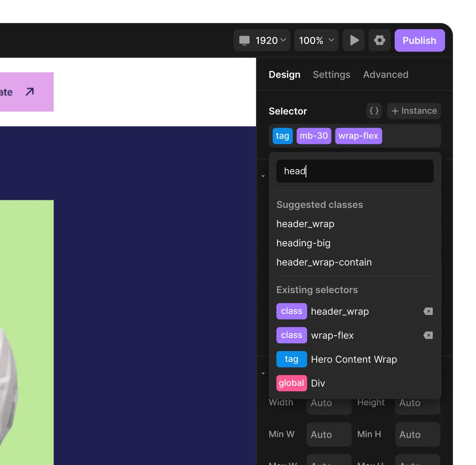Click the curly braces CSS icon
This screenshot has width=476, height=465.
point(374,111)
